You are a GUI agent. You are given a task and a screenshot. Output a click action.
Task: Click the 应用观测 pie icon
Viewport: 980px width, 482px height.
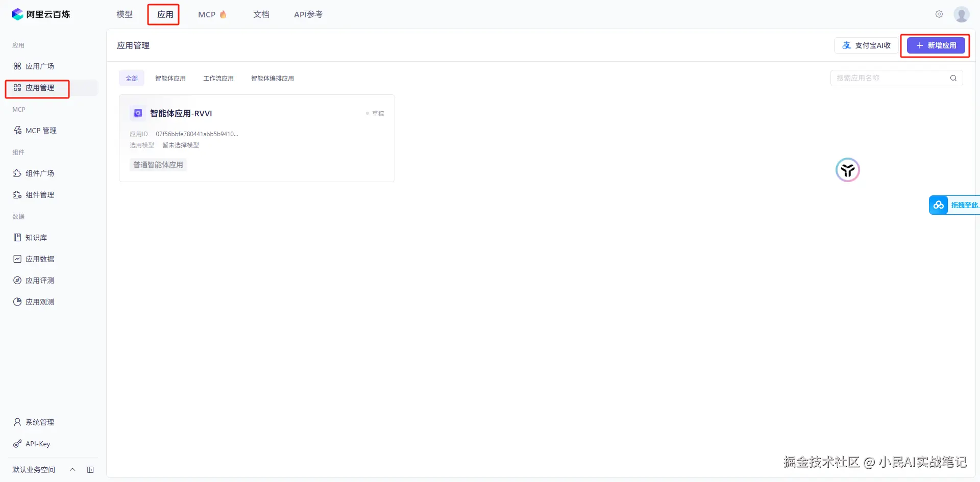point(17,302)
